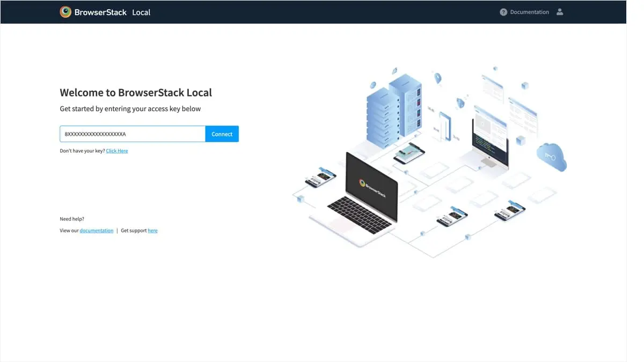Viewport: 644px width, 362px height.
Task: Click the BrowserStack logo icon in header
Action: click(65, 12)
